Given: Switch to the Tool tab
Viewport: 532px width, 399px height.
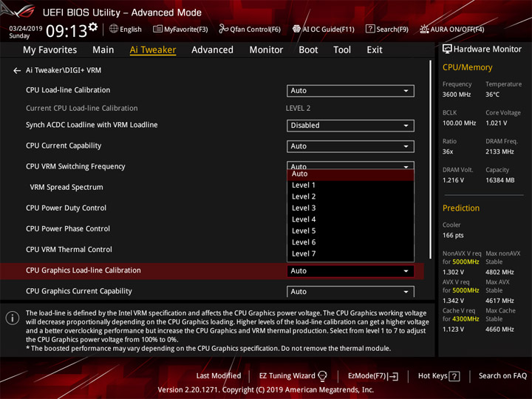Looking at the screenshot, I should click(342, 50).
